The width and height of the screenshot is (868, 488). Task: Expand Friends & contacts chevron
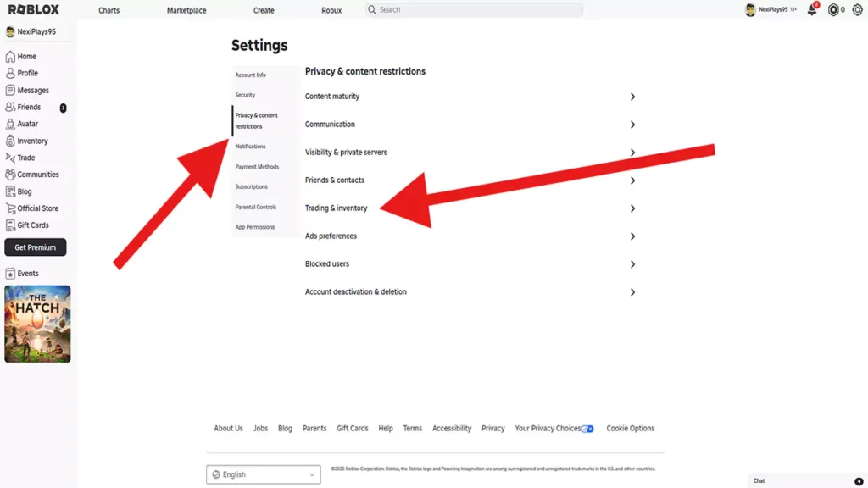[x=632, y=180]
